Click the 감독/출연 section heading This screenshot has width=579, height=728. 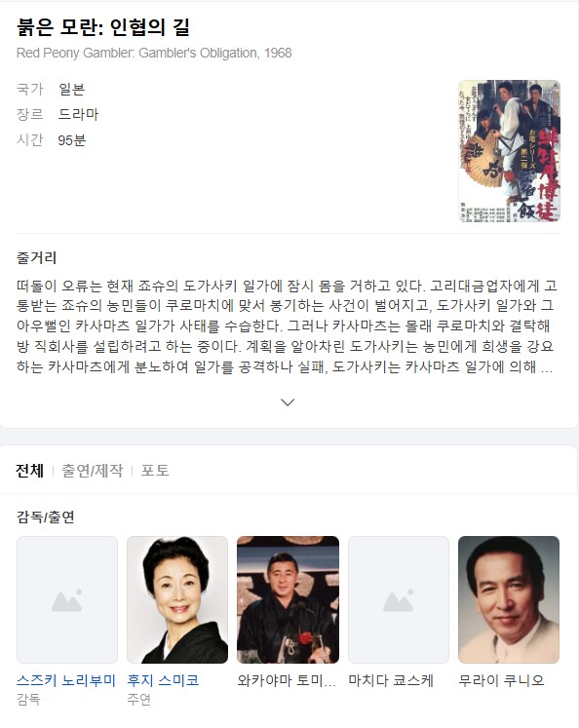pyautogui.click(x=46, y=517)
